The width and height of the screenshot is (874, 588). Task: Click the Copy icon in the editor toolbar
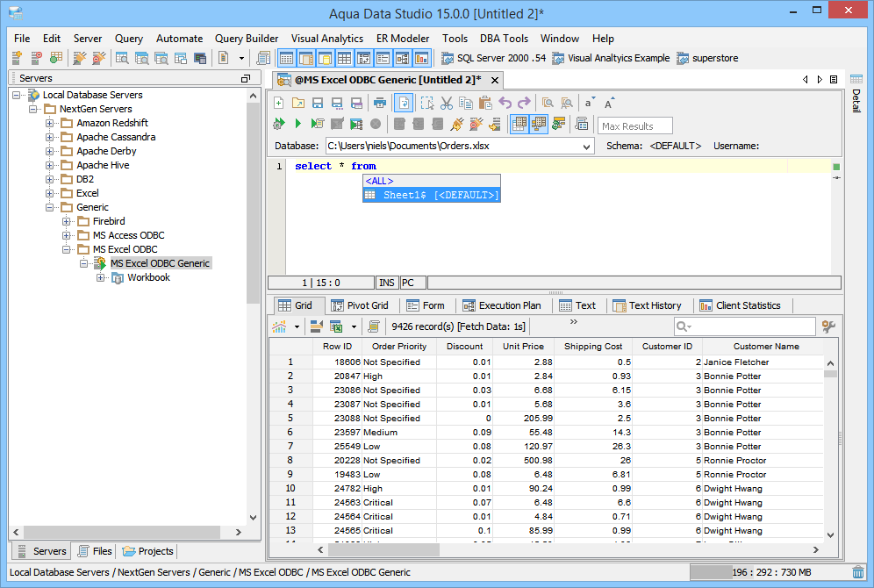point(465,103)
